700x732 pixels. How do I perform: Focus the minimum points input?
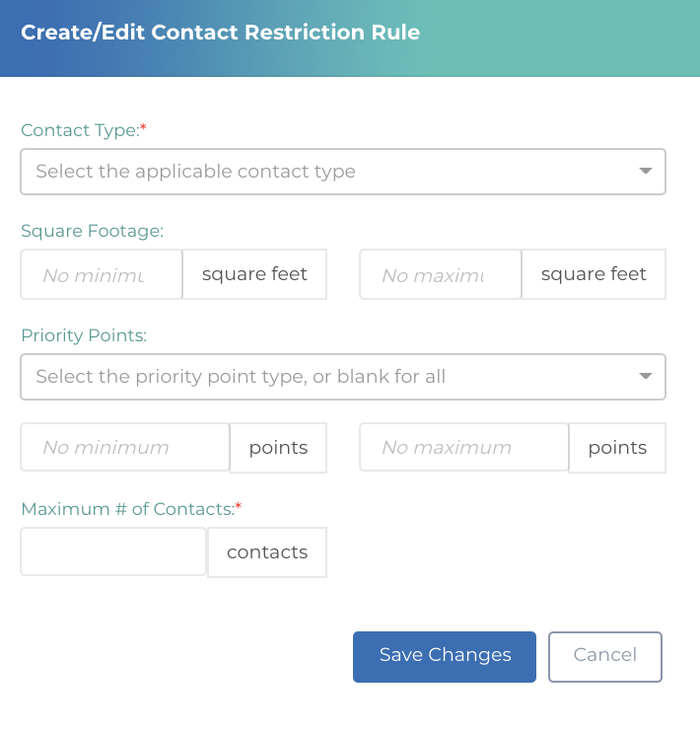(125, 448)
